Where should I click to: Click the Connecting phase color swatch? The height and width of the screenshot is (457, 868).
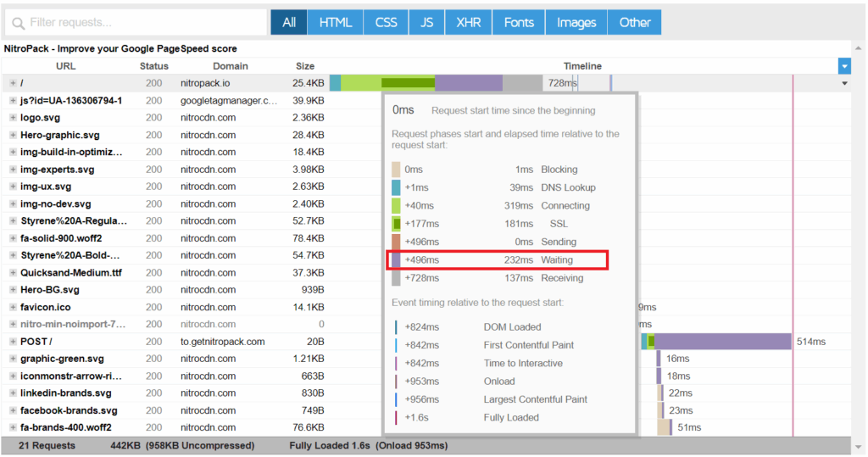coord(396,205)
